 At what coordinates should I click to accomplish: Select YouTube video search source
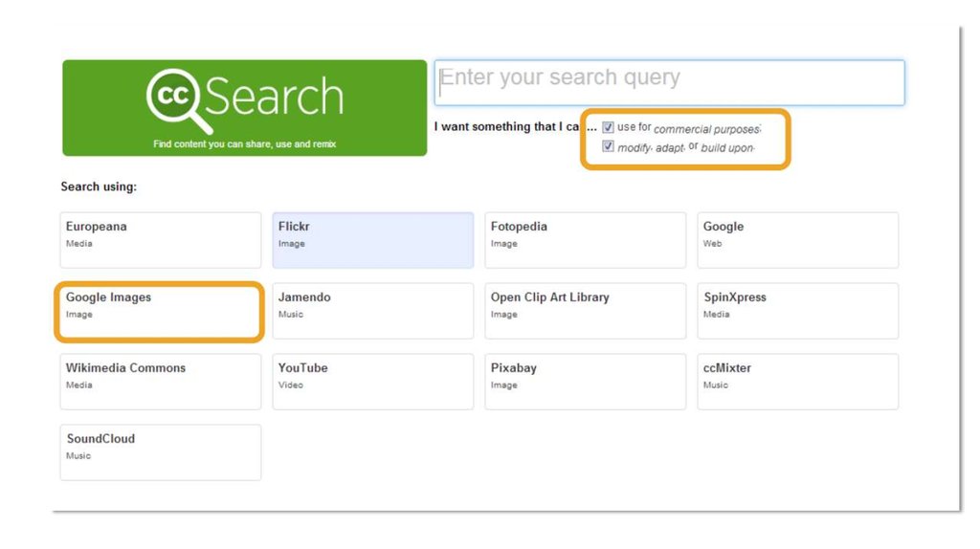coord(372,382)
